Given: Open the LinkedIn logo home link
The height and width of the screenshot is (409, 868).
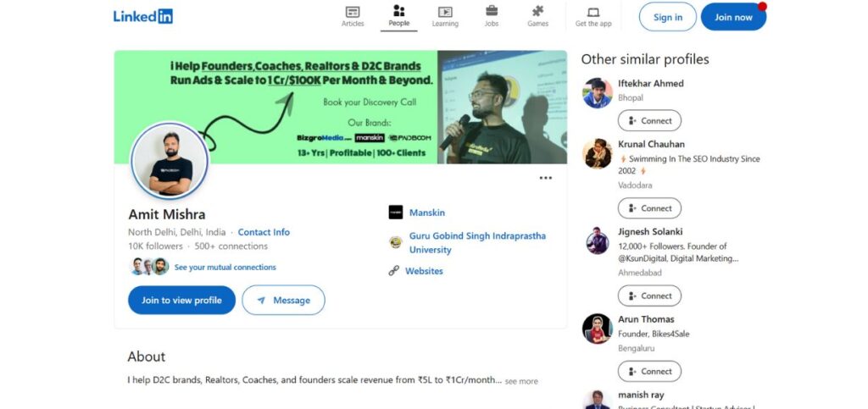Looking at the screenshot, I should pyautogui.click(x=142, y=16).
